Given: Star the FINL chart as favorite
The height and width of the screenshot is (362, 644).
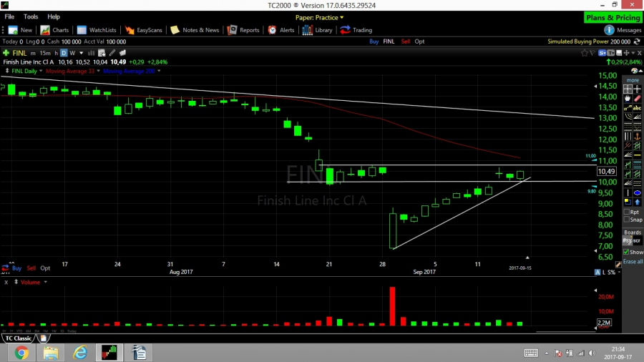Looking at the screenshot, I should pos(584,53).
